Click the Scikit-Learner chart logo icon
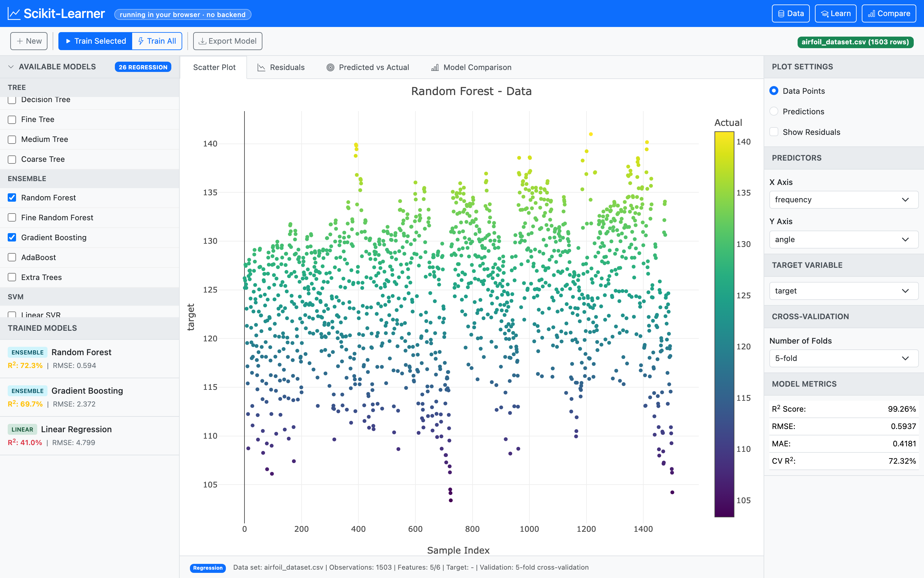Screen dimensions: 924x578 click(x=14, y=14)
